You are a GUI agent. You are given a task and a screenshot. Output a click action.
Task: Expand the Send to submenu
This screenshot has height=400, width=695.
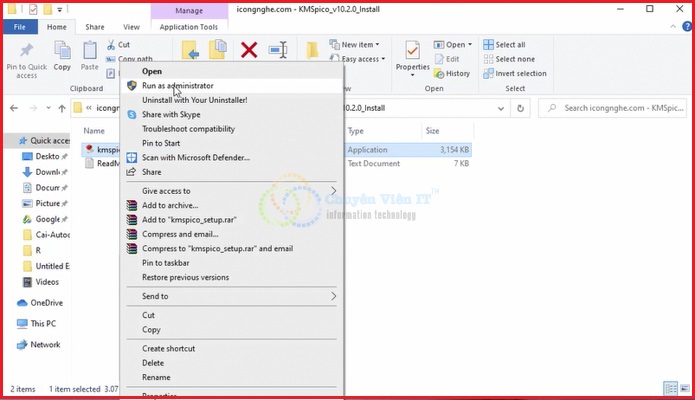[333, 296]
